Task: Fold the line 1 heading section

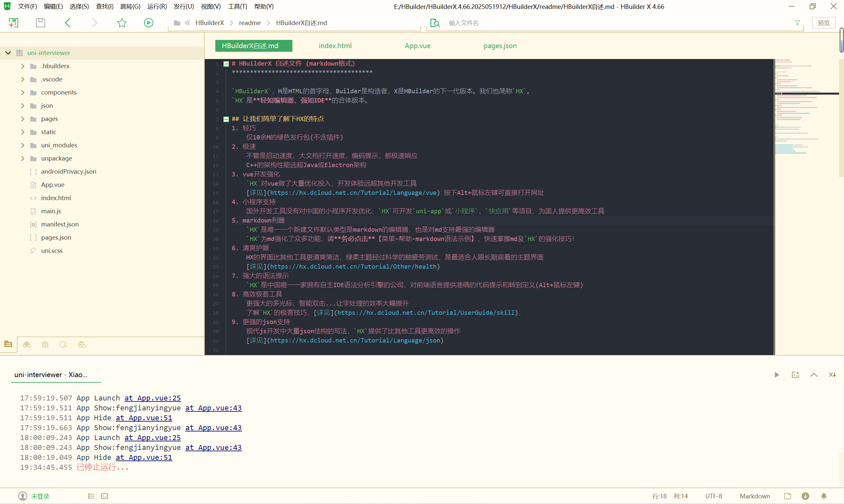Action: pos(226,64)
